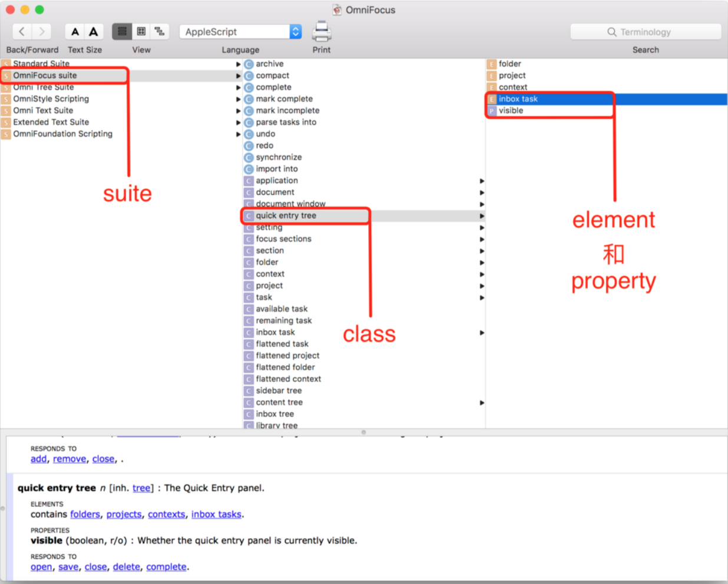Image resolution: width=728 pixels, height=584 pixels.
Task: Open the 'delete' command link
Action: click(127, 567)
